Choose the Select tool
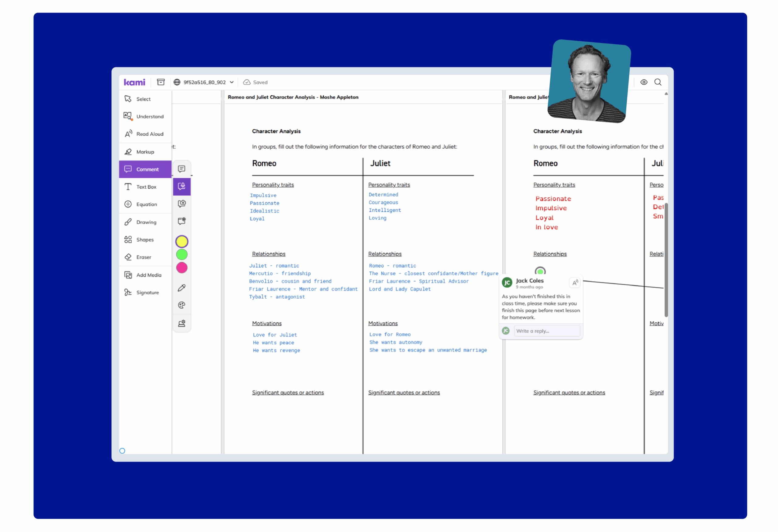Screen dimensions: 778x532 pyautogui.click(x=145, y=99)
